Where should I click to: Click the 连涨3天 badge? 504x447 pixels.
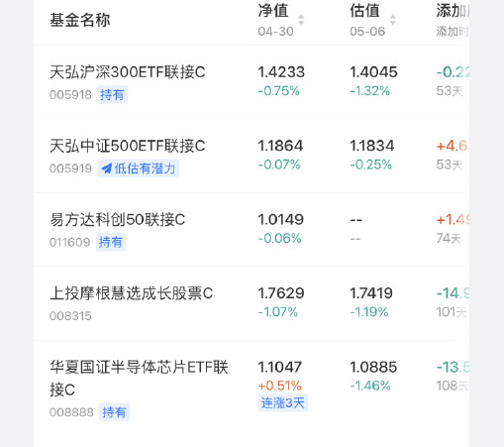[283, 403]
